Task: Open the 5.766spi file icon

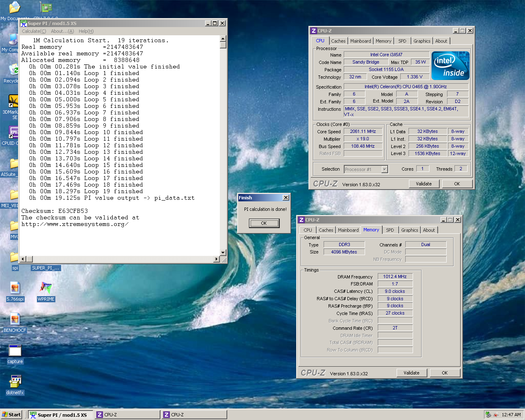Action: click(x=15, y=288)
